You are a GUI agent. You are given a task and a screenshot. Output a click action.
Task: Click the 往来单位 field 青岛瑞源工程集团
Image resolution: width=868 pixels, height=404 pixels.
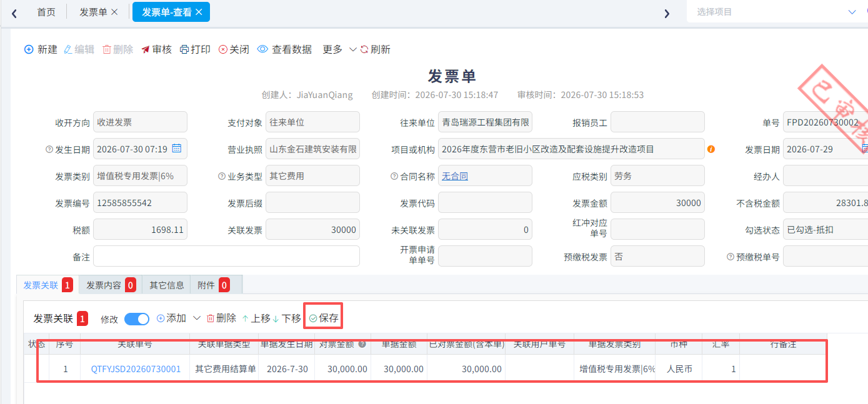485,122
